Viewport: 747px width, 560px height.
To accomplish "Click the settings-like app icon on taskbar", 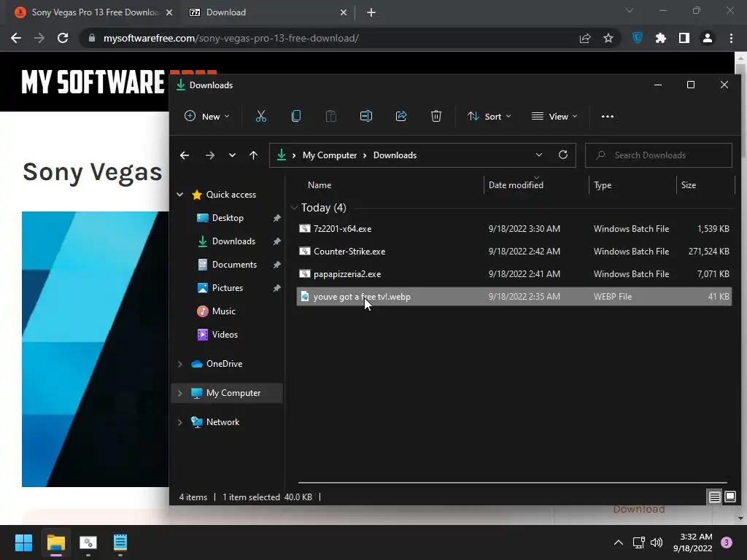I will coord(88,542).
